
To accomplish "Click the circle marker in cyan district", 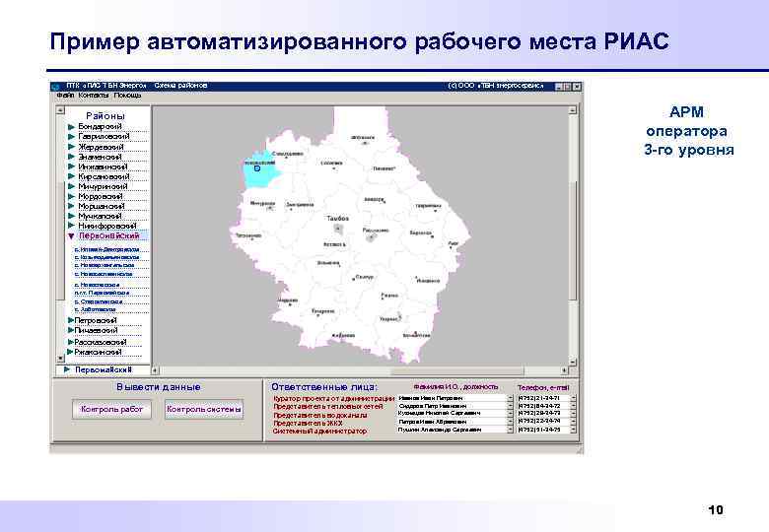I will click(x=257, y=168).
